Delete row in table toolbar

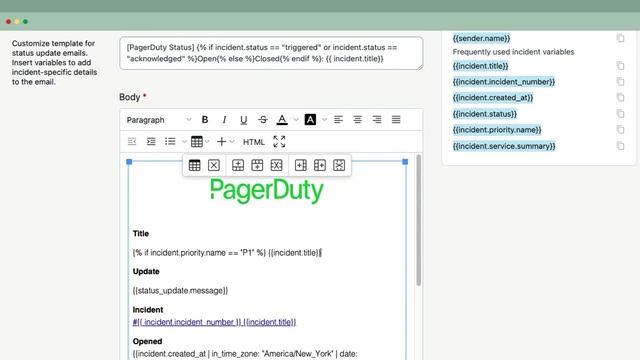click(276, 165)
